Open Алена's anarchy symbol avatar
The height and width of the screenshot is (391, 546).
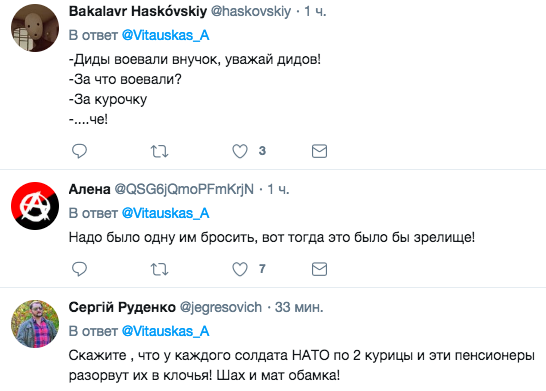35,206
